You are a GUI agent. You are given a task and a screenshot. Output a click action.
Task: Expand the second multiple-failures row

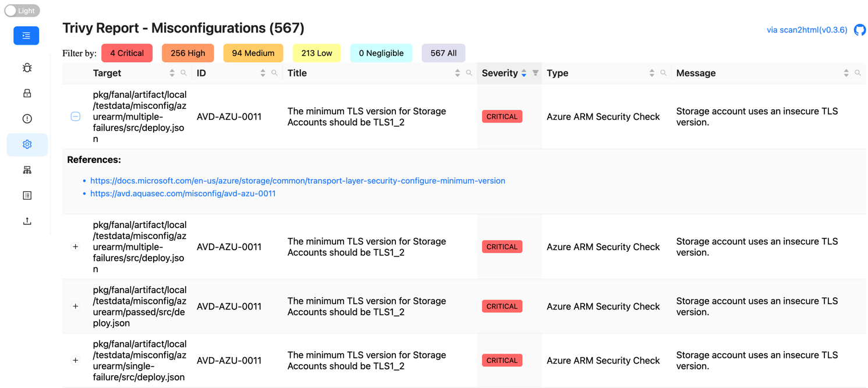tap(76, 247)
